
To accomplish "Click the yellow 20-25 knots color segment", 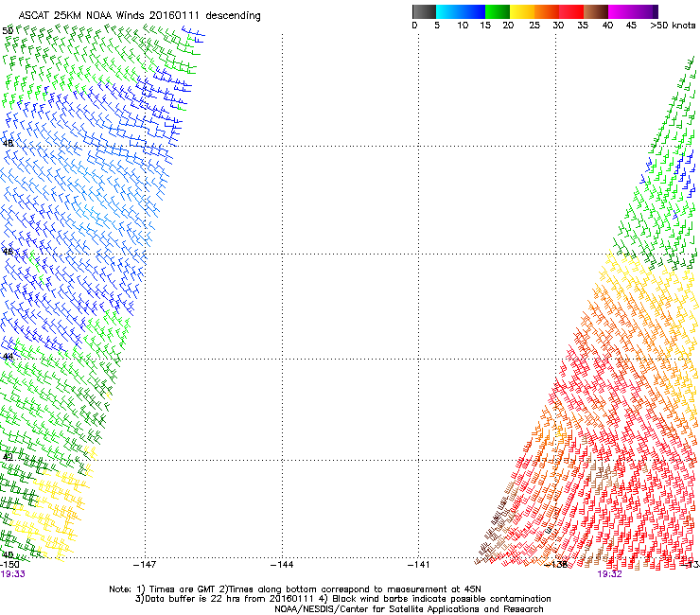I will (x=522, y=11).
